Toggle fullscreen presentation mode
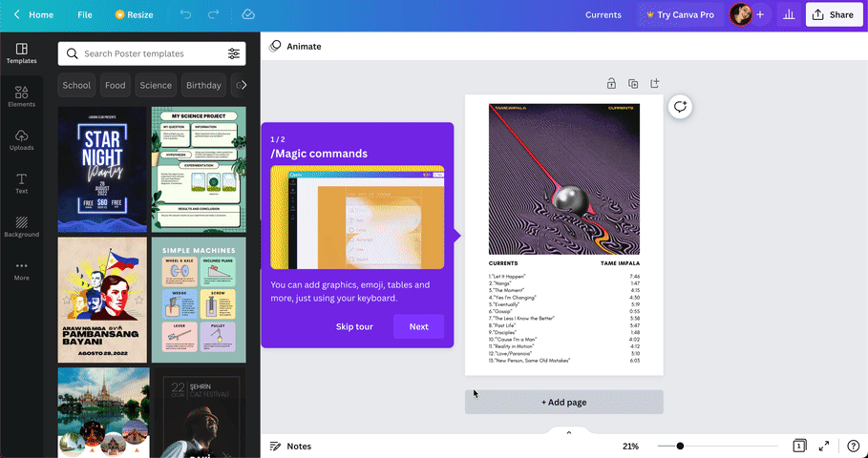 pos(826,446)
